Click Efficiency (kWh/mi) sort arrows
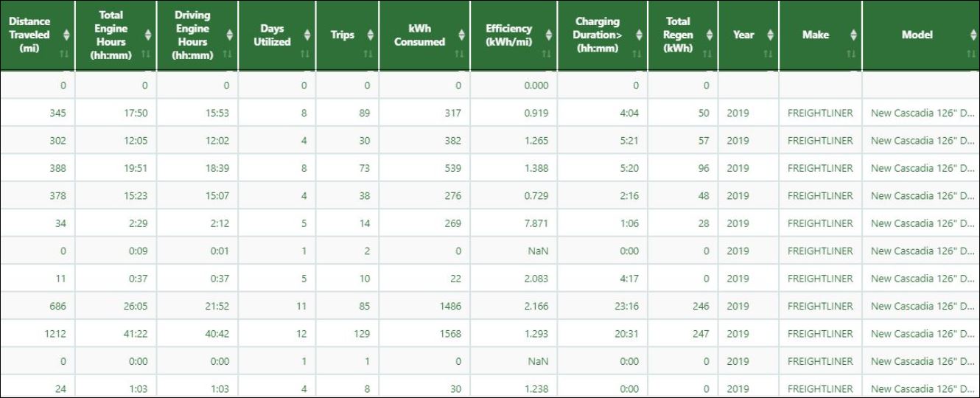 pos(547,35)
